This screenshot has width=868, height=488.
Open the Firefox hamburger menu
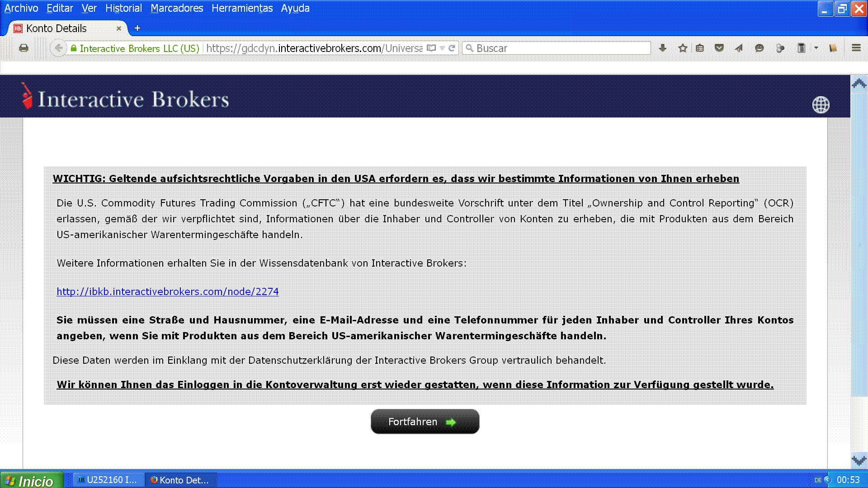click(x=856, y=48)
